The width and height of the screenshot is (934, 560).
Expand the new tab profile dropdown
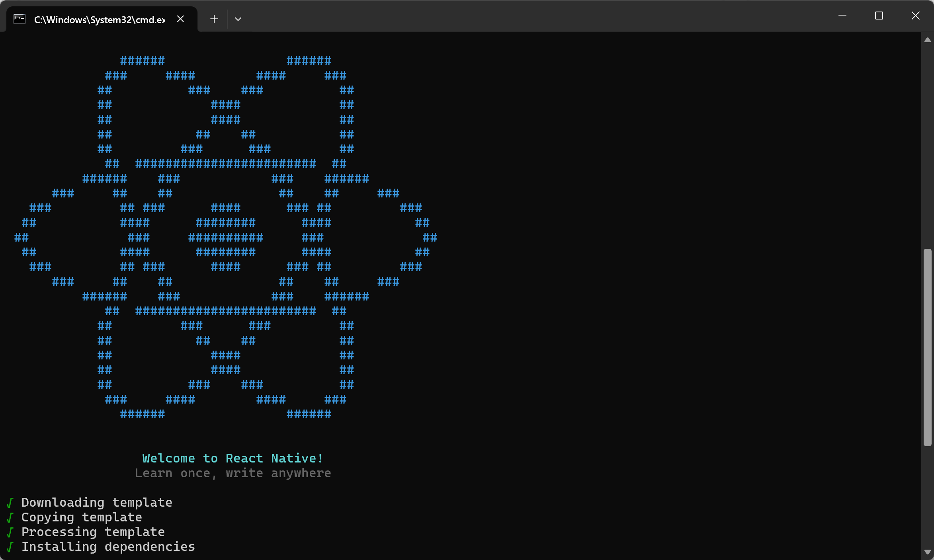[x=238, y=19]
